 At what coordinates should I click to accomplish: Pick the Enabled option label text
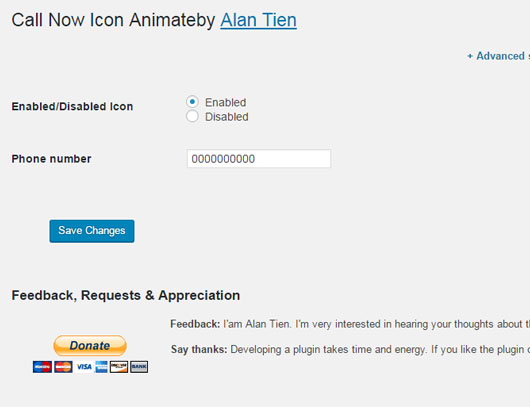[225, 102]
